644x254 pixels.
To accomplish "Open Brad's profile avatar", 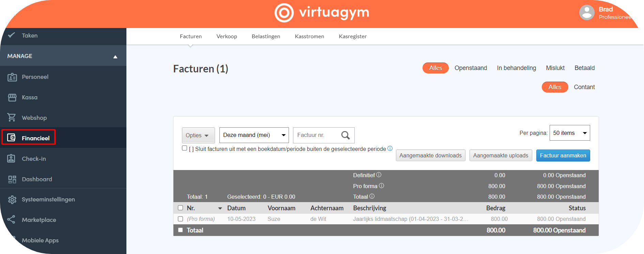I will [x=587, y=13].
